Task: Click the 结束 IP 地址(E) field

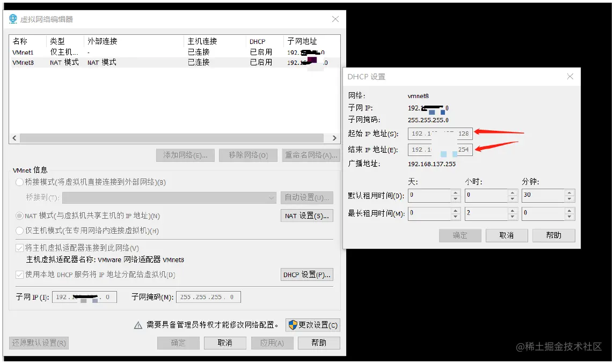Action: [x=440, y=150]
